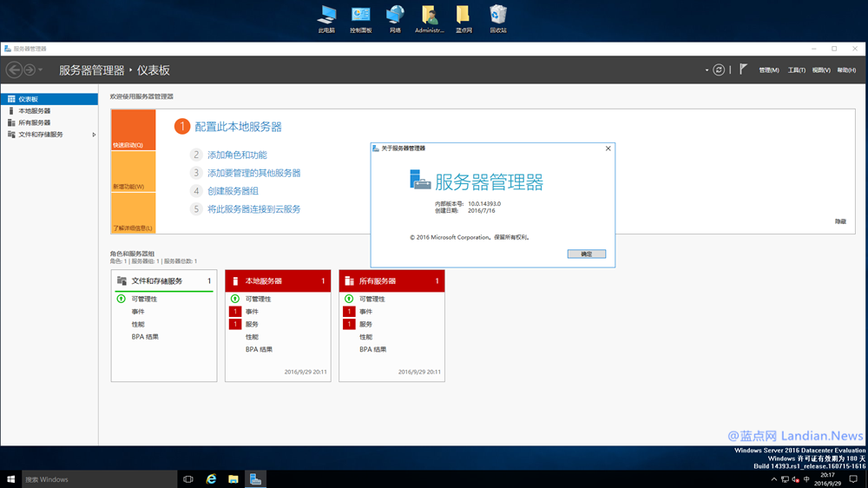This screenshot has width=868, height=488.
Task: Click the 了解详细信息(L) tile
Action: coord(134,213)
